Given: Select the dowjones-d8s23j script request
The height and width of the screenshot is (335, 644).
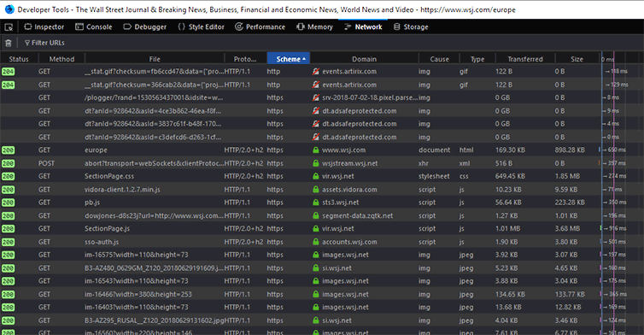Looking at the screenshot, I should tap(322, 216).
